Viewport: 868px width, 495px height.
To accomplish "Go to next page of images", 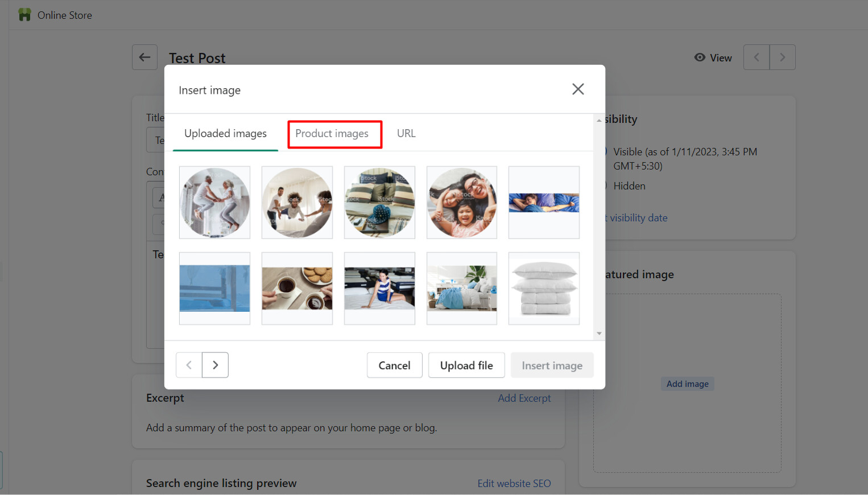I will 215,365.
